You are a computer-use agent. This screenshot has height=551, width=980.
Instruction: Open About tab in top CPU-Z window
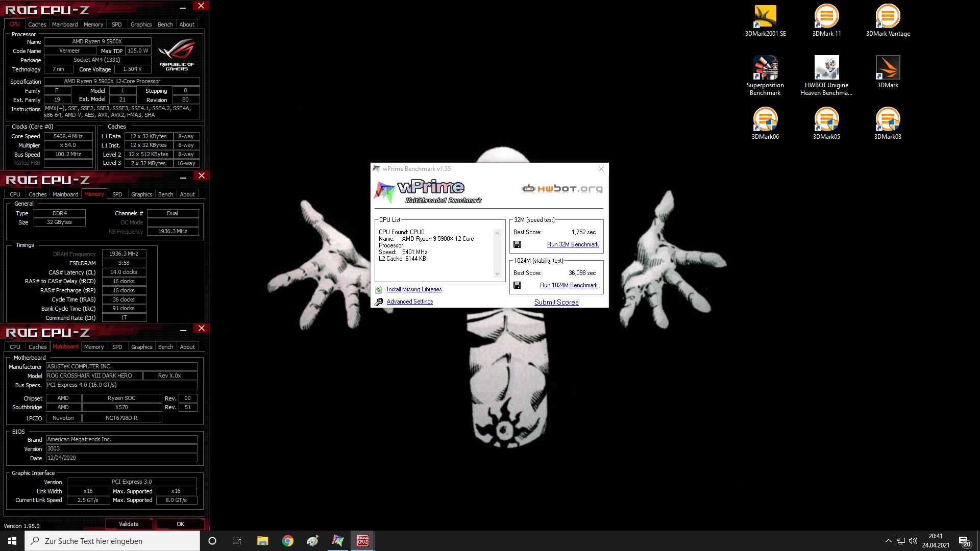pyautogui.click(x=187, y=24)
